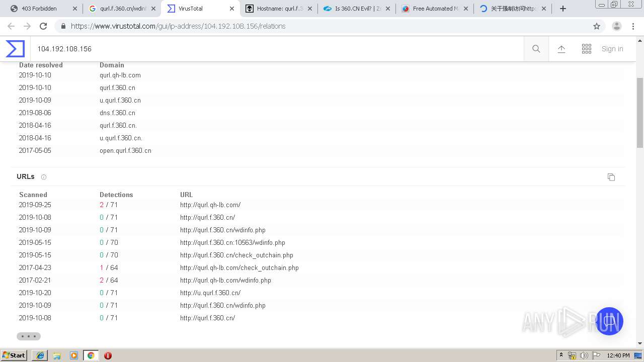Open Chrome's three-dot menu
Viewport: 644px width, 362px height.
[x=633, y=26]
